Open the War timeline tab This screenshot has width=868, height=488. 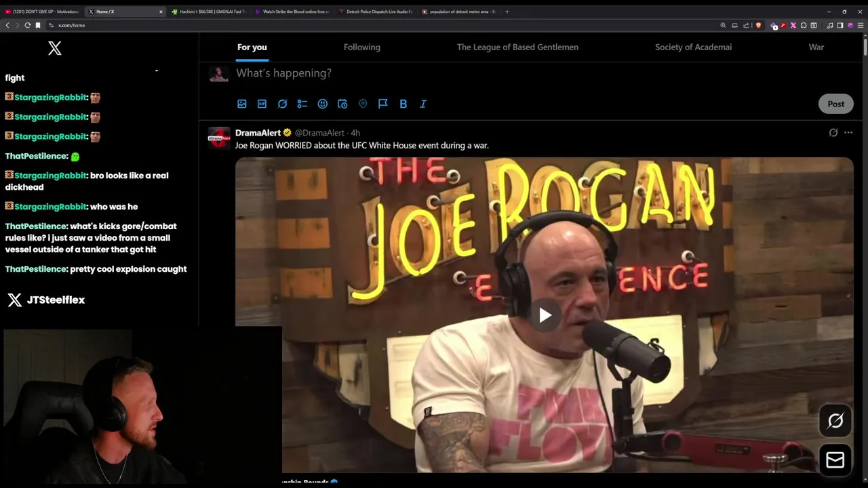pyautogui.click(x=816, y=47)
